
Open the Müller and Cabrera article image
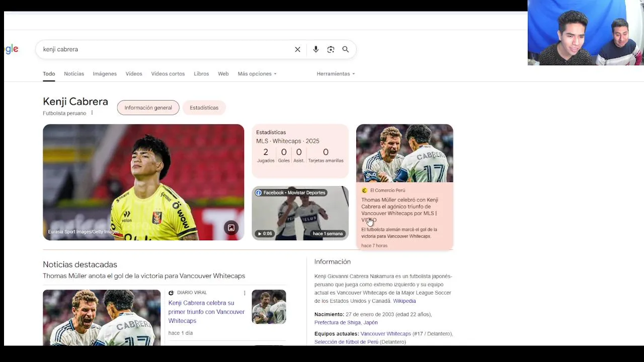pos(405,153)
